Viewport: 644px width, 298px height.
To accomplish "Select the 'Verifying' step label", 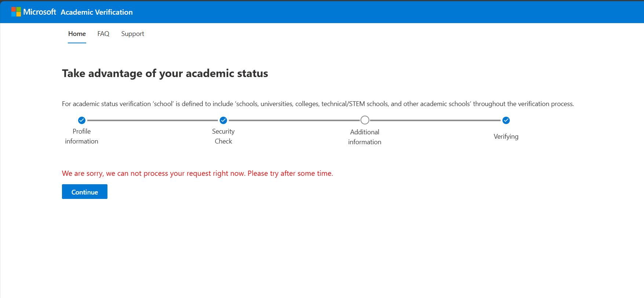I will click(x=506, y=137).
